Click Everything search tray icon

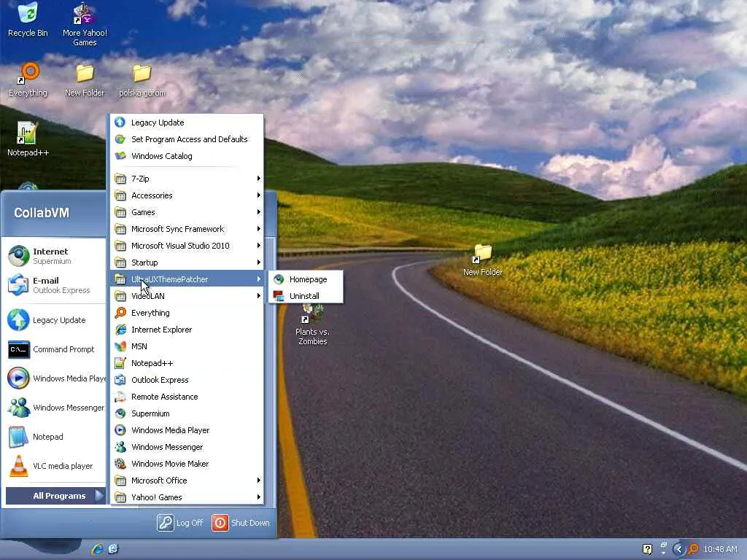(x=693, y=549)
